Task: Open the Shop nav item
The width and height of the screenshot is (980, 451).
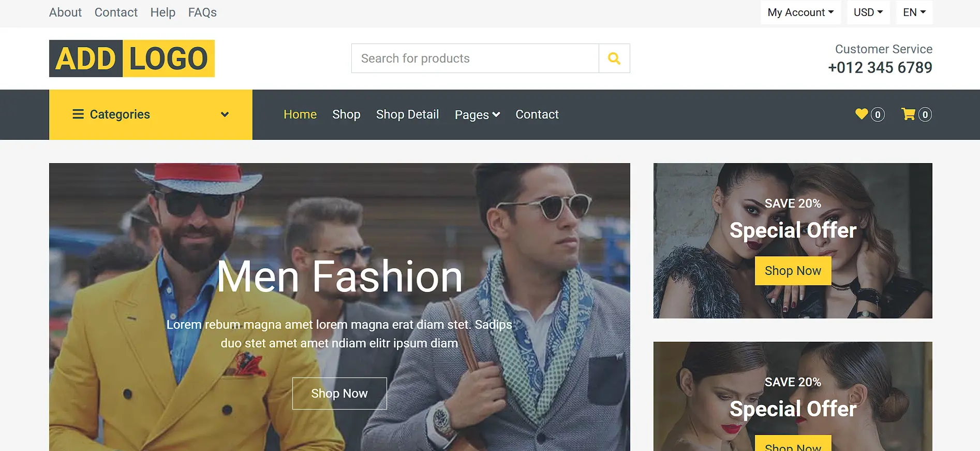Action: (x=346, y=114)
